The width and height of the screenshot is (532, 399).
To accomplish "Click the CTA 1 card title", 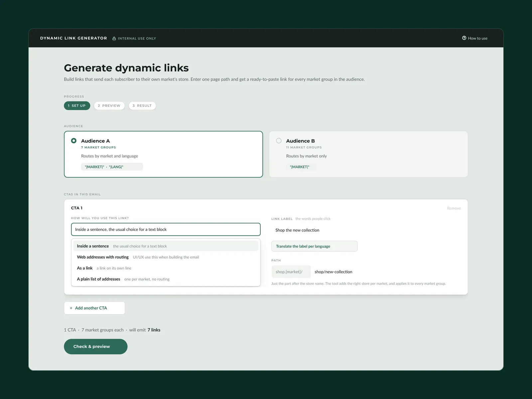I will tap(77, 208).
